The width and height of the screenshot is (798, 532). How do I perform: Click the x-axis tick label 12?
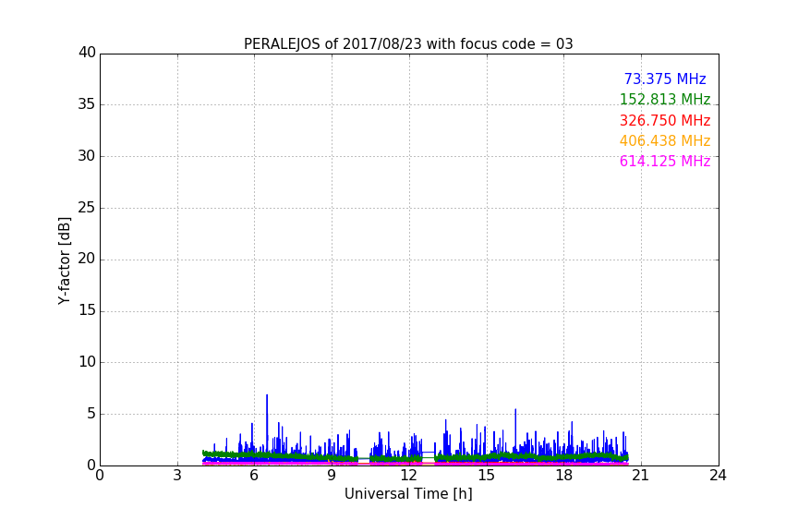[409, 476]
